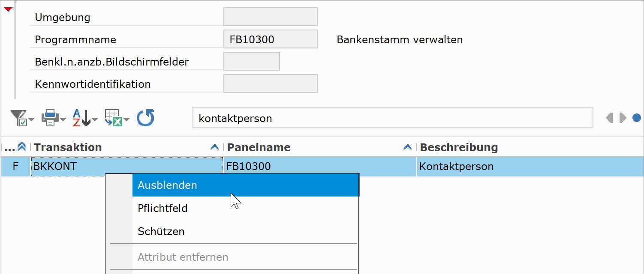Open the export options dropdown arrow
644x274 pixels.
[127, 119]
